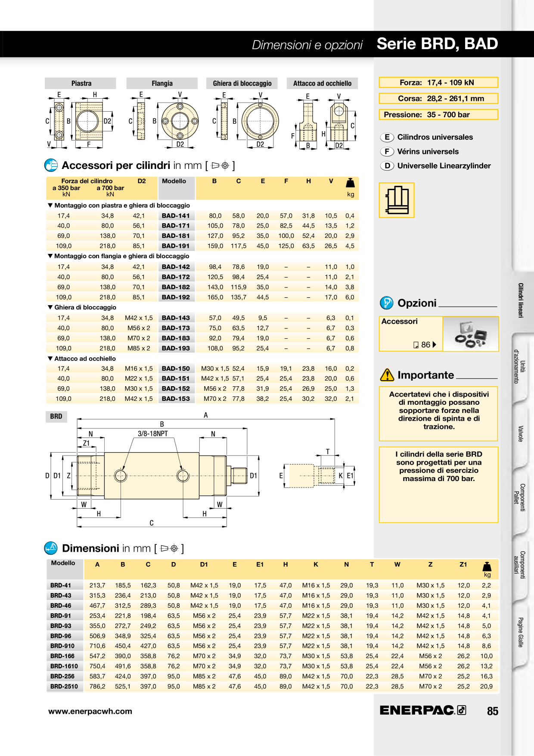Click the D language circle icon

pyautogui.click(x=387, y=166)
